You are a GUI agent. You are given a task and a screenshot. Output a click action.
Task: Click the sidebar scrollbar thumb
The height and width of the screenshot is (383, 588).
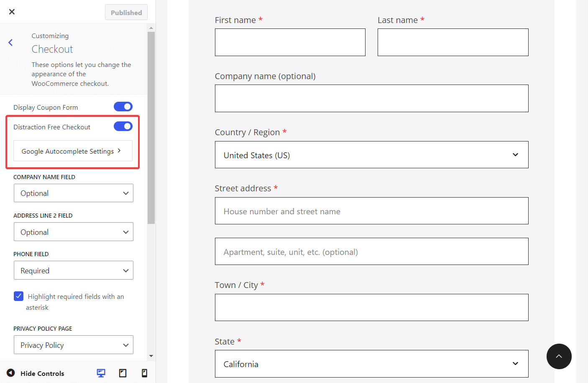click(x=151, y=128)
